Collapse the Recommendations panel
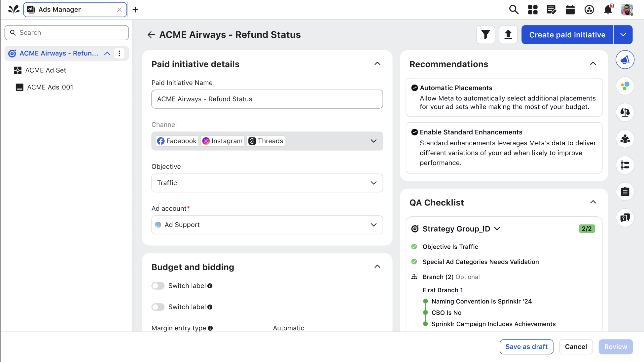This screenshot has height=362, width=644. (593, 63)
